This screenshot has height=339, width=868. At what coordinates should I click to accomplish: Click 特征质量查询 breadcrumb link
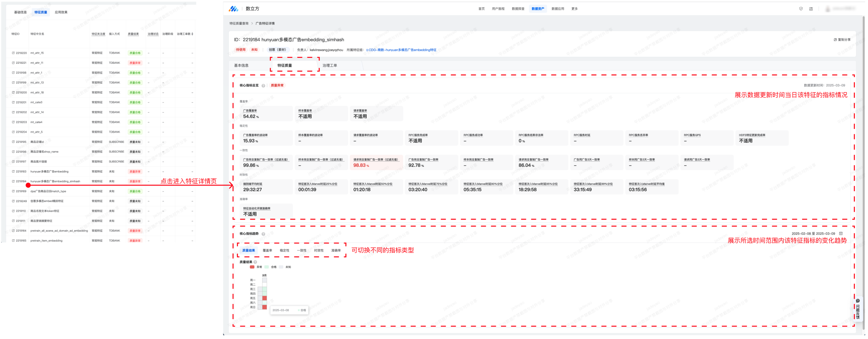pyautogui.click(x=239, y=24)
